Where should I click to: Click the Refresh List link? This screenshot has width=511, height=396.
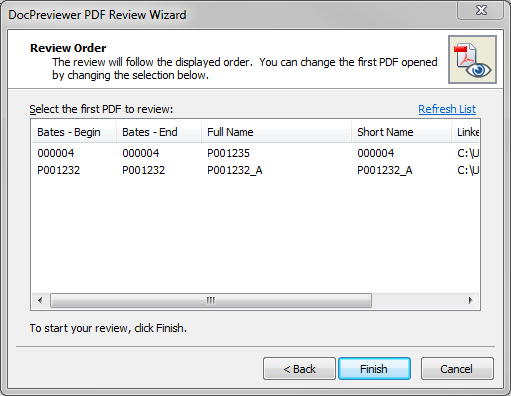click(447, 109)
